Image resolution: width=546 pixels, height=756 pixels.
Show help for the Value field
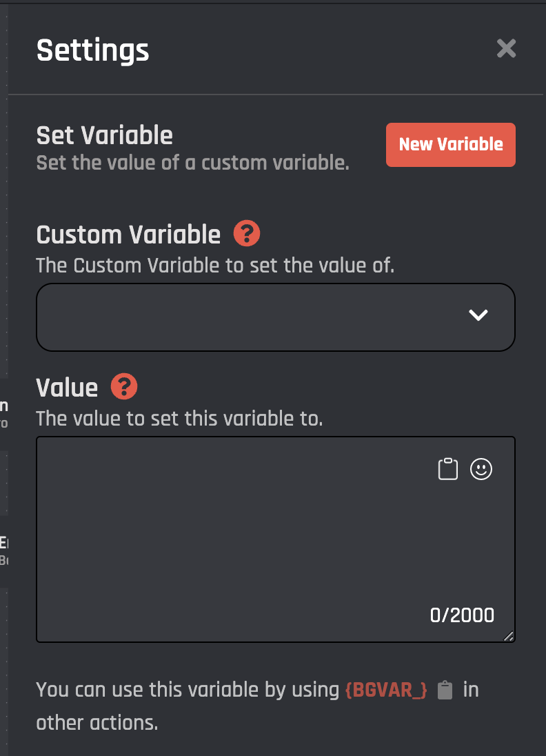point(125,386)
